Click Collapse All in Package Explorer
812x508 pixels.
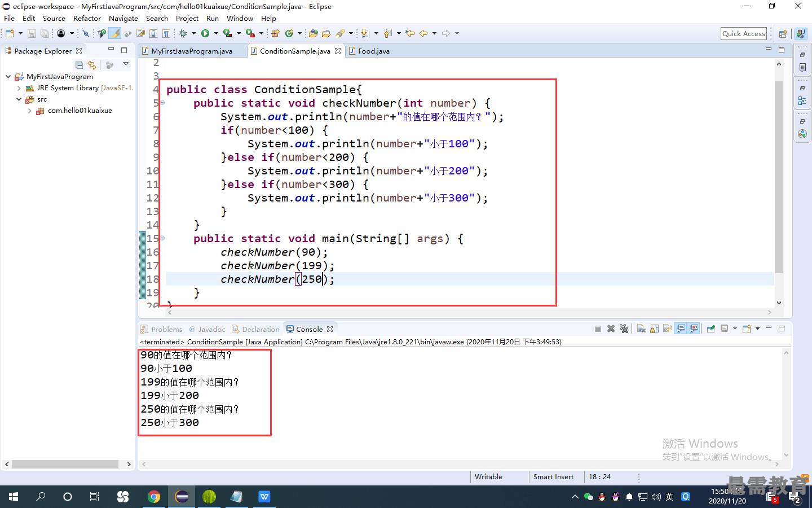coord(79,65)
